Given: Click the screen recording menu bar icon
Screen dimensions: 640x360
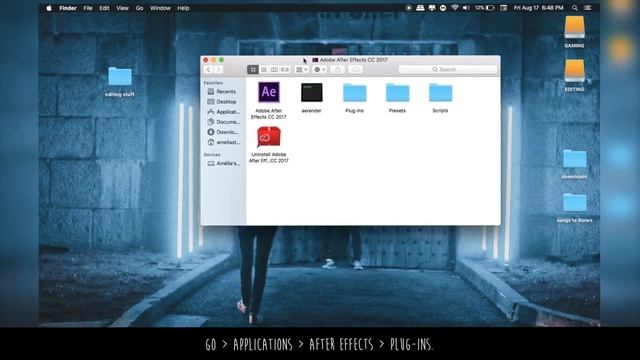Looking at the screenshot, I should pos(409,8).
